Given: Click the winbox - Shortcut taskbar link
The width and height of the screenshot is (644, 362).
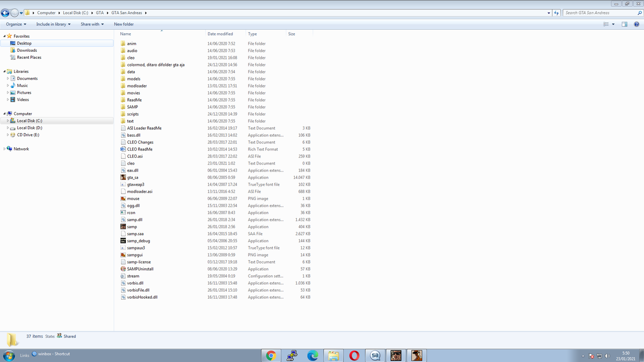Looking at the screenshot, I should point(51,354).
